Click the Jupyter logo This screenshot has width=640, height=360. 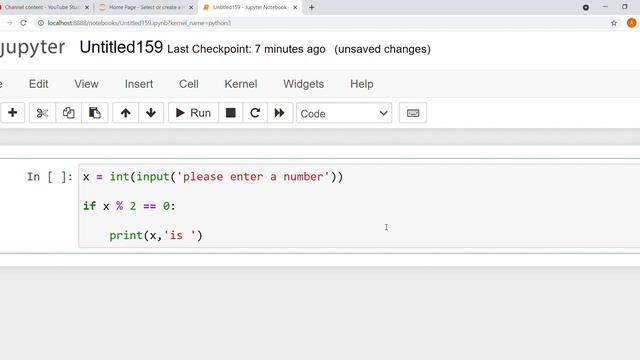pos(33,48)
